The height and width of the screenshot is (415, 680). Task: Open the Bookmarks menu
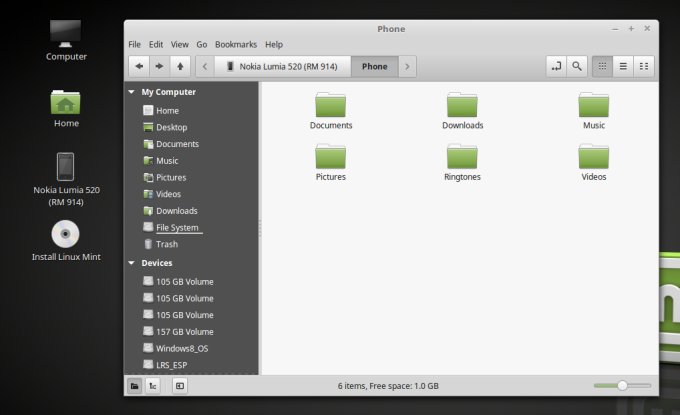click(x=236, y=45)
